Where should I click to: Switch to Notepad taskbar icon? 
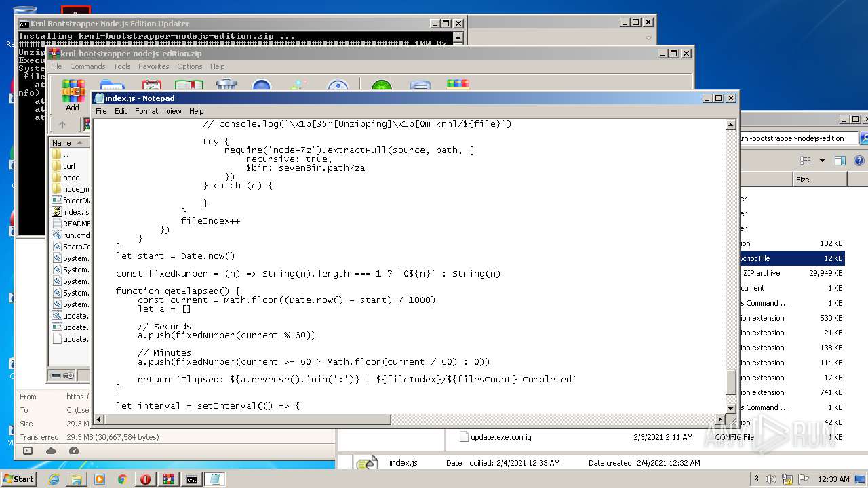click(215, 479)
